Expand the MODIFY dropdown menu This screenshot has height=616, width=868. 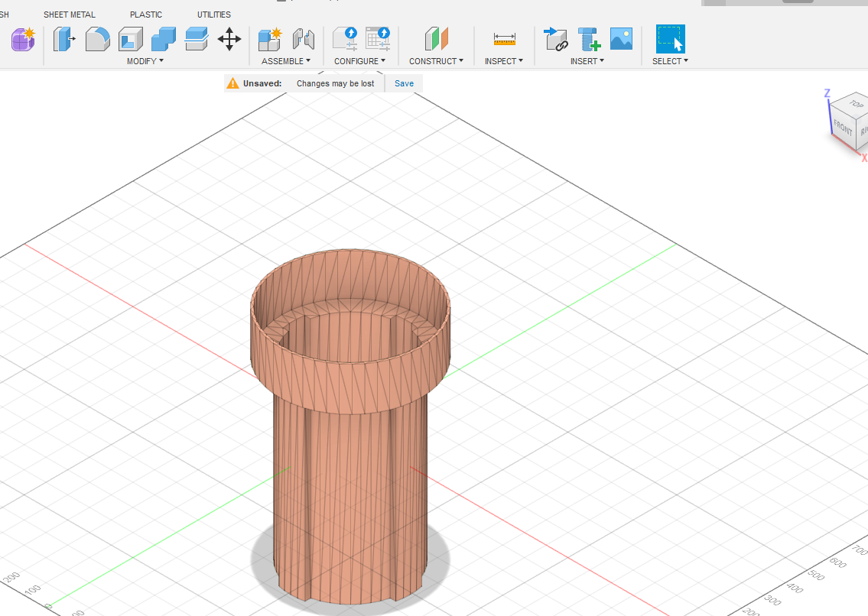click(x=145, y=61)
